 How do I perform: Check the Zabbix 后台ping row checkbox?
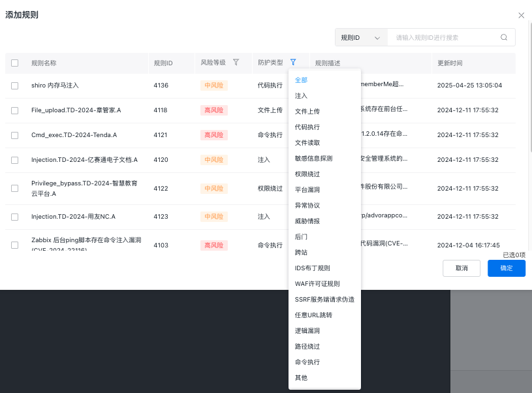[14, 245]
